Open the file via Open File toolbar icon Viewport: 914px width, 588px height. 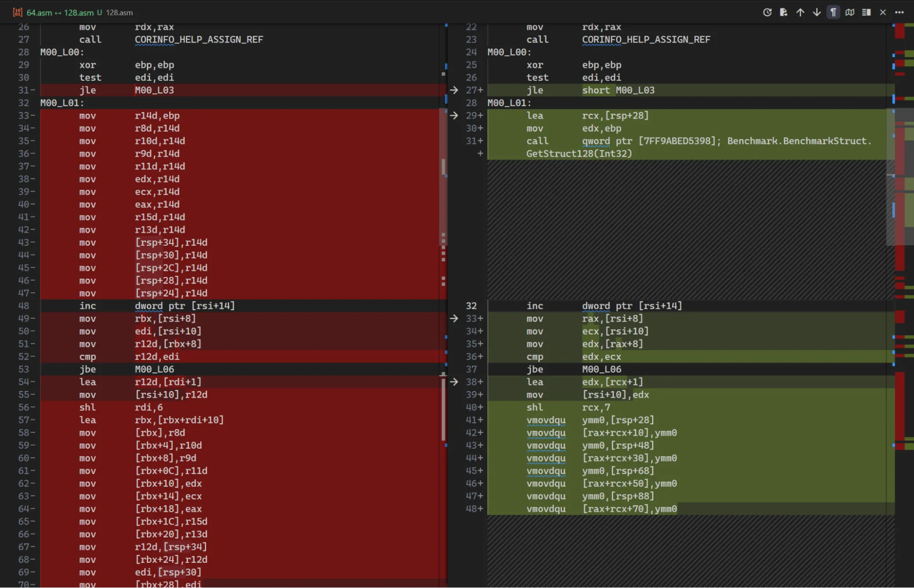pos(783,12)
